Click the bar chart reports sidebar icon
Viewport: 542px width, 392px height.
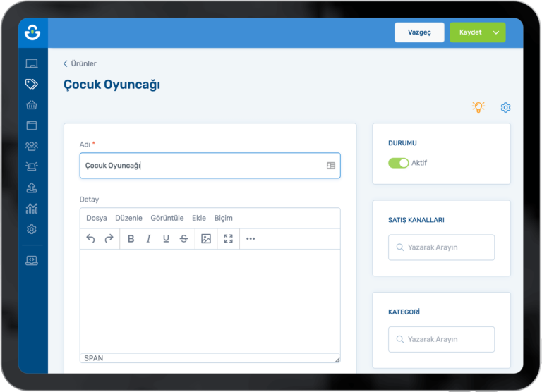[x=31, y=208]
